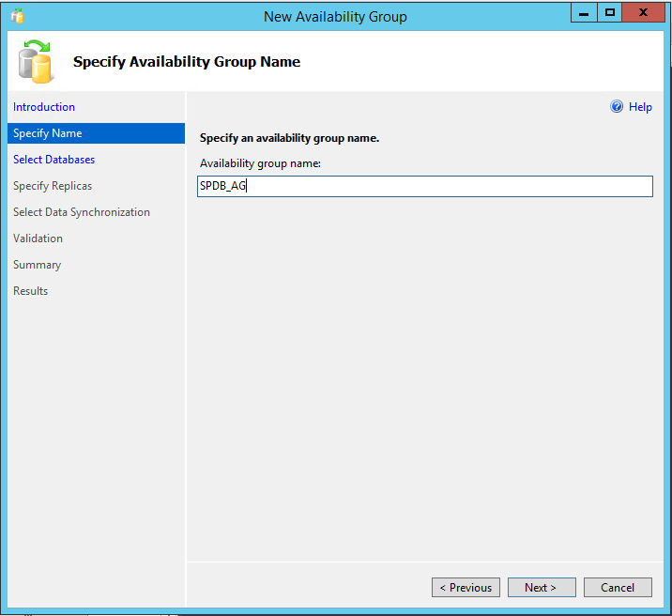Screen dimensions: 672x616
Task: Select the Select Data Synchronization step
Action: pos(82,212)
